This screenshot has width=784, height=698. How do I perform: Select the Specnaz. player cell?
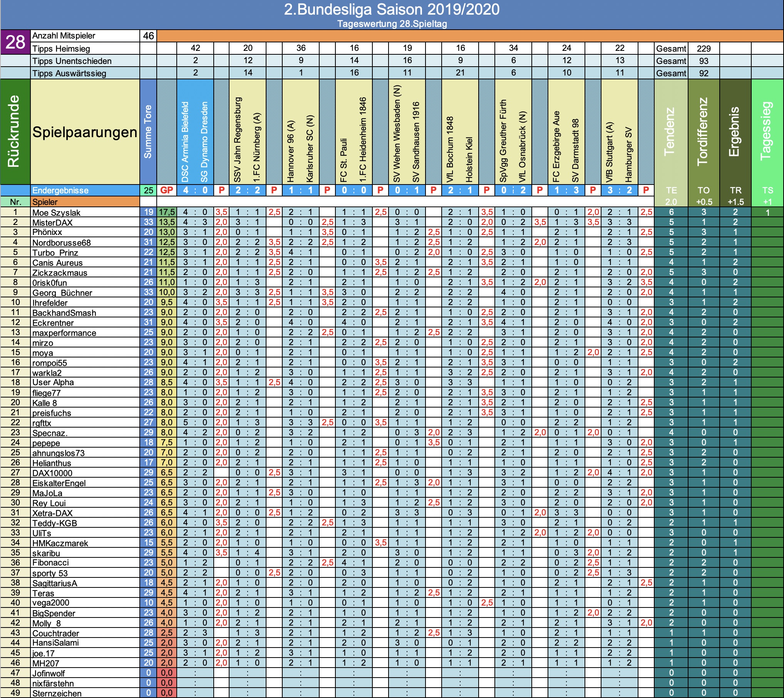pos(85,433)
